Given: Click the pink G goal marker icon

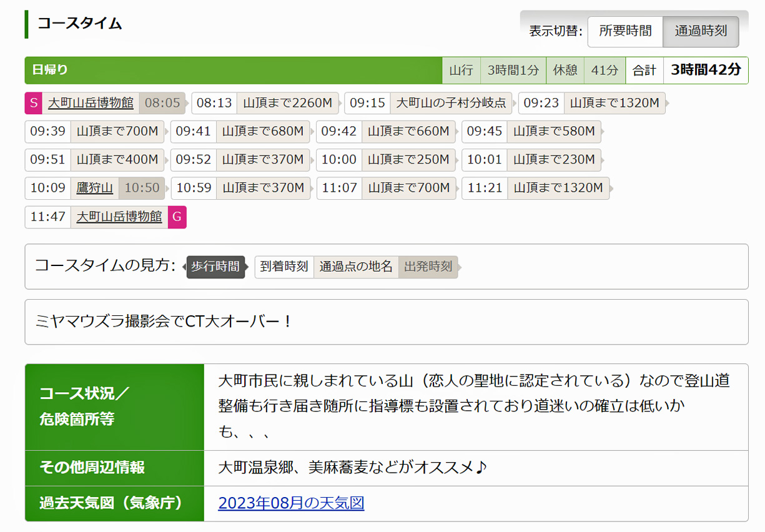Looking at the screenshot, I should [x=177, y=217].
